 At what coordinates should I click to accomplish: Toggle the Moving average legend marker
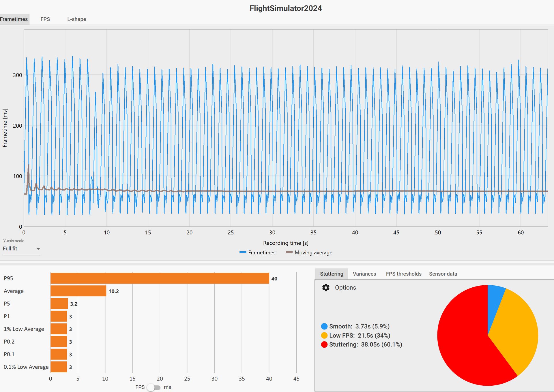(289, 252)
